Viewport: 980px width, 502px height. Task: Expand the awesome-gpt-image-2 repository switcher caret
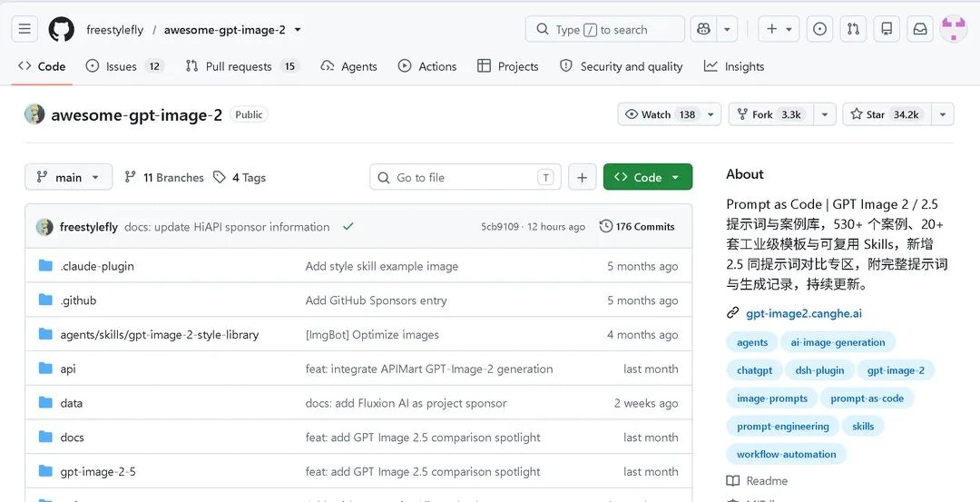298,29
